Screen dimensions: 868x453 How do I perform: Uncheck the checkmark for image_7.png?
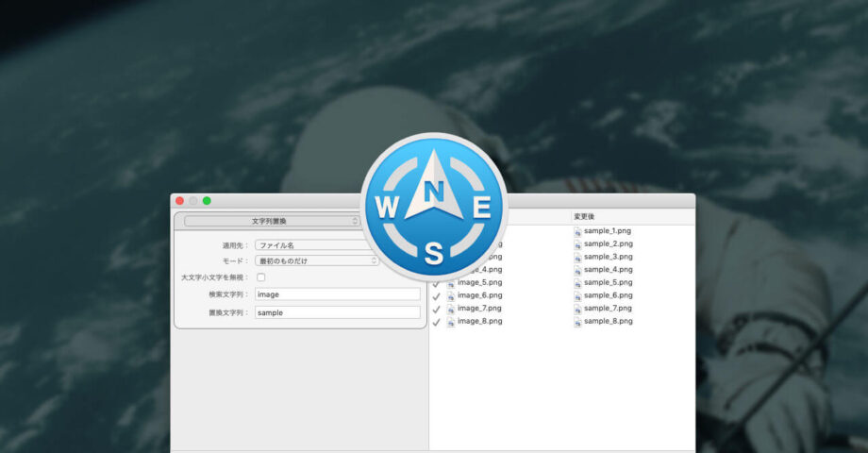(436, 309)
